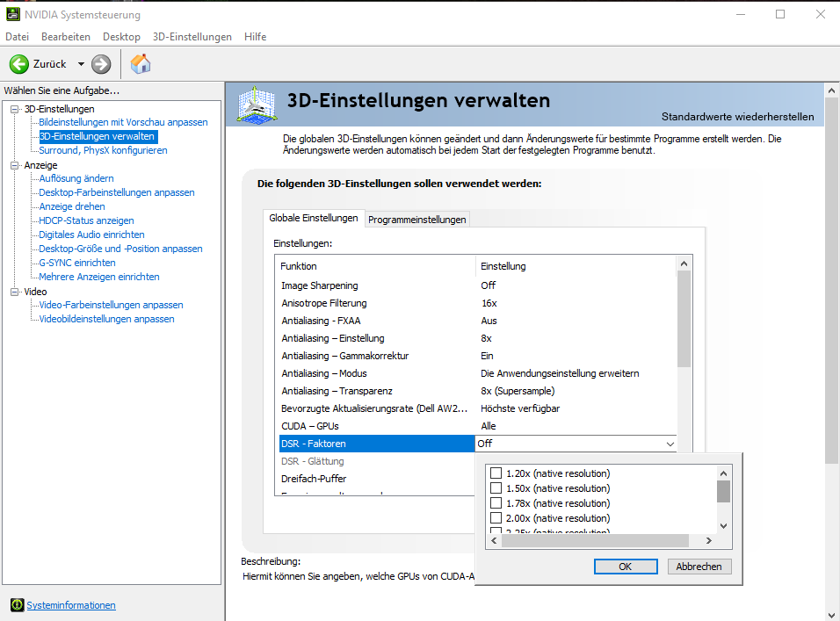Open Desktop-Farbeinstellungen anpassen

coord(117,192)
